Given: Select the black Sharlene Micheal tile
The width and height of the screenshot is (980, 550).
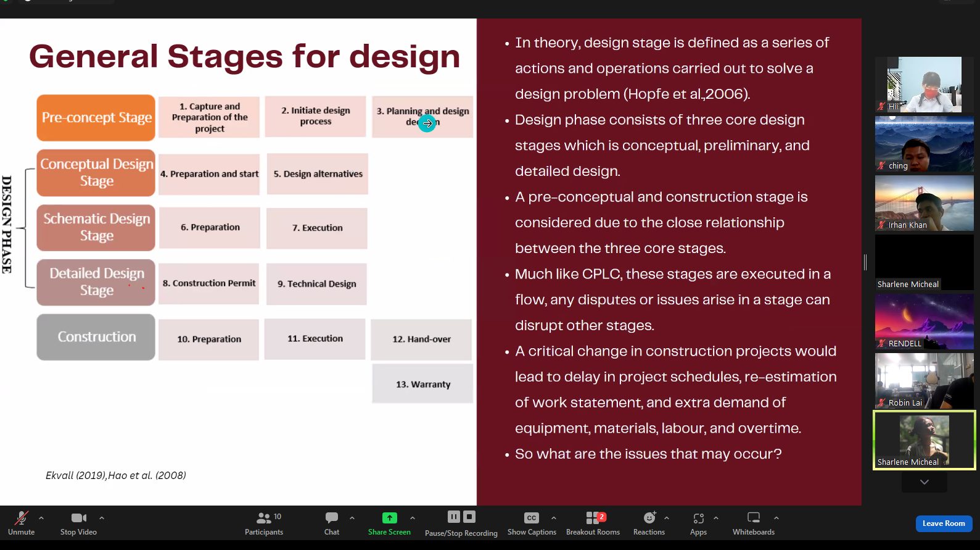Looking at the screenshot, I should [x=924, y=262].
